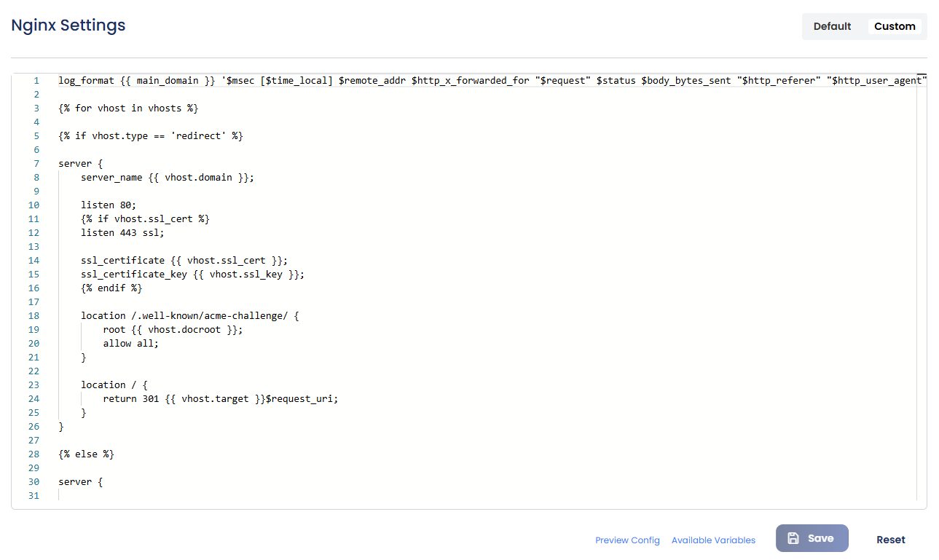Screen dimensions: 939x560
Task: Click the '{% endif %}' line
Action: [x=111, y=288]
